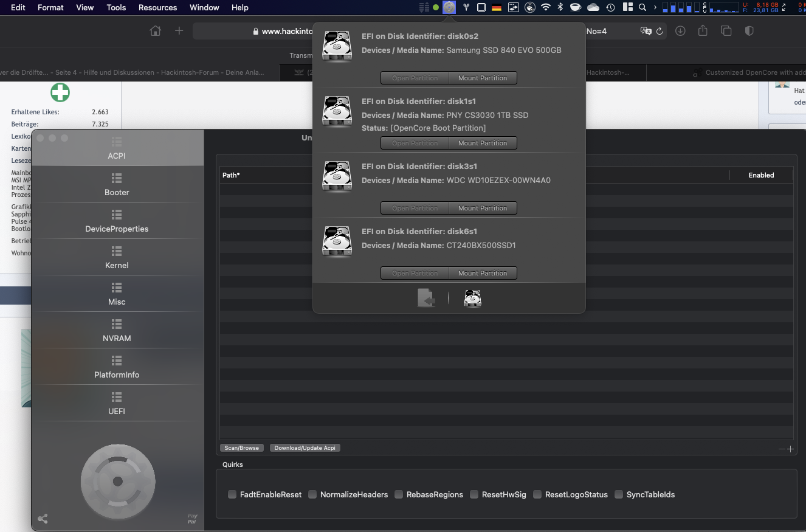Click the disk6s1 hard drive icon

point(337,241)
